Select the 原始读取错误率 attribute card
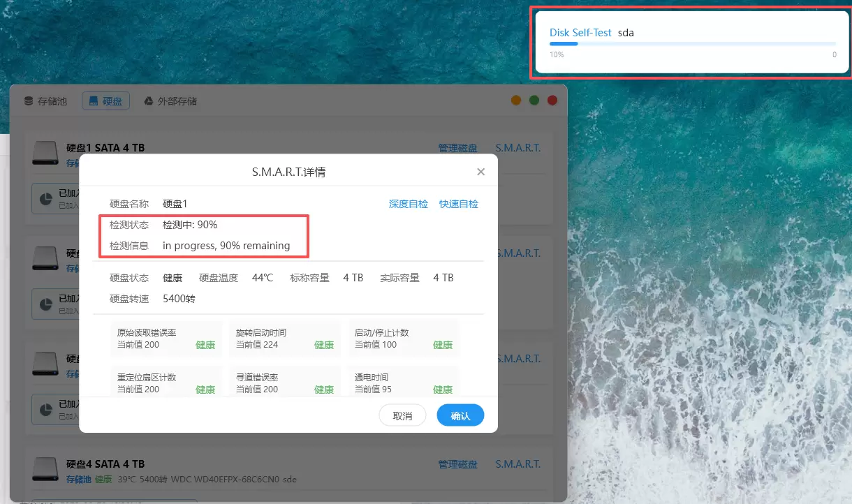Viewport: 852px width, 504px height. [x=166, y=339]
